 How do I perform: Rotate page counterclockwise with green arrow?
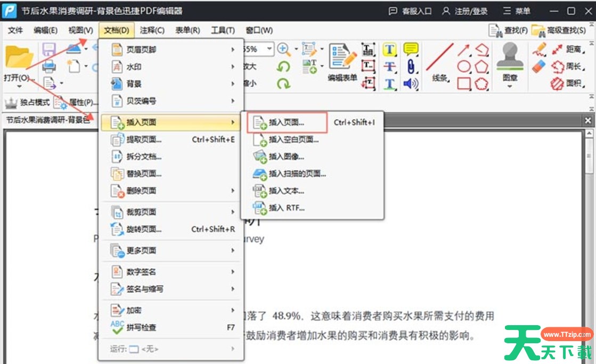click(283, 67)
